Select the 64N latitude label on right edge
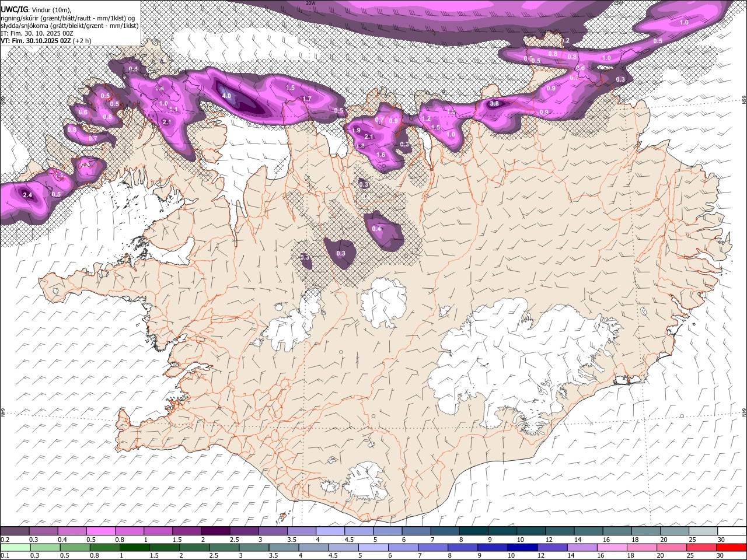This screenshot has width=747, height=560. (744, 412)
